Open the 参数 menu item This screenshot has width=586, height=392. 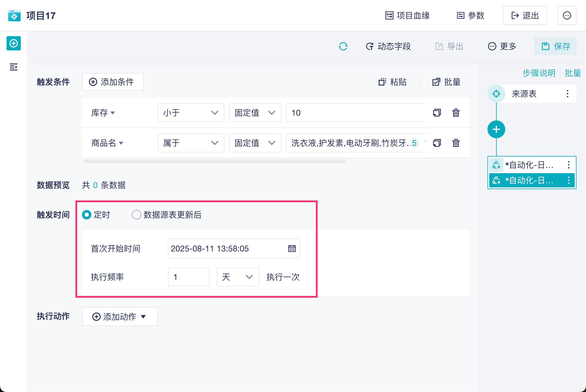coord(471,15)
